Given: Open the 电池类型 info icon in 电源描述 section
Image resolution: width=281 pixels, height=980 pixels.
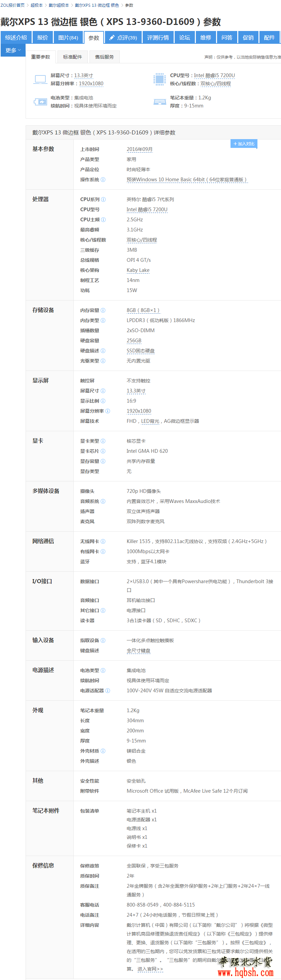Looking at the screenshot, I should pyautogui.click(x=103, y=670).
